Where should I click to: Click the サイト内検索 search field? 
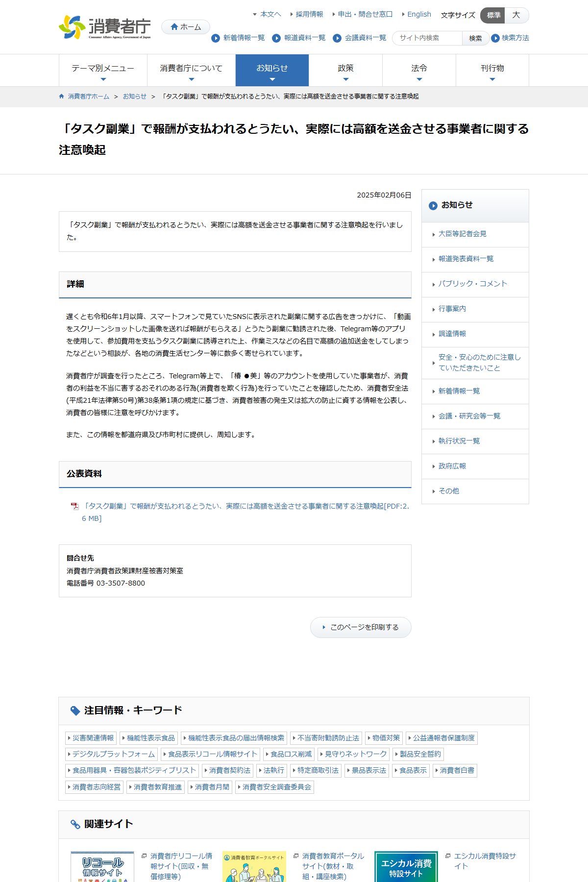pos(427,38)
